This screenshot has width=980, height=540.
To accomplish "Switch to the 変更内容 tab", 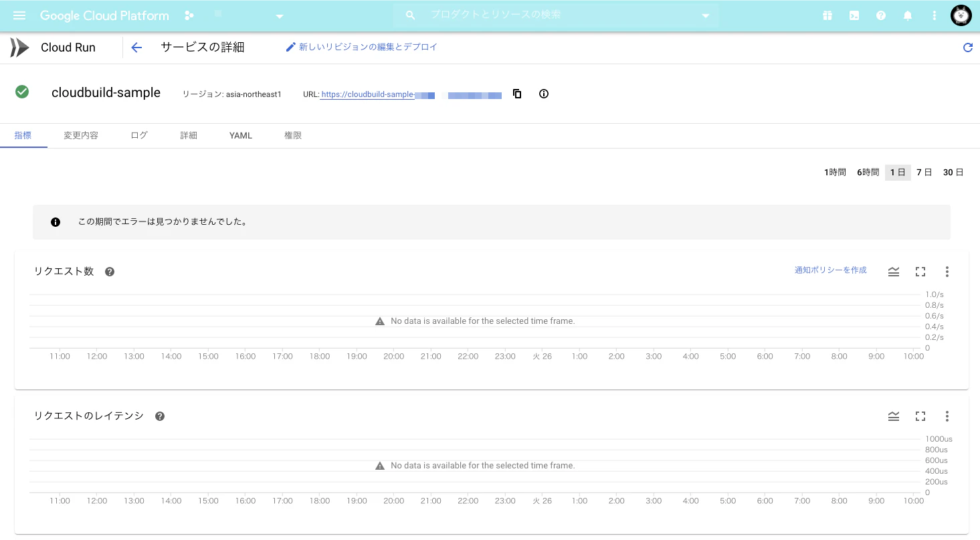I will click(x=81, y=135).
